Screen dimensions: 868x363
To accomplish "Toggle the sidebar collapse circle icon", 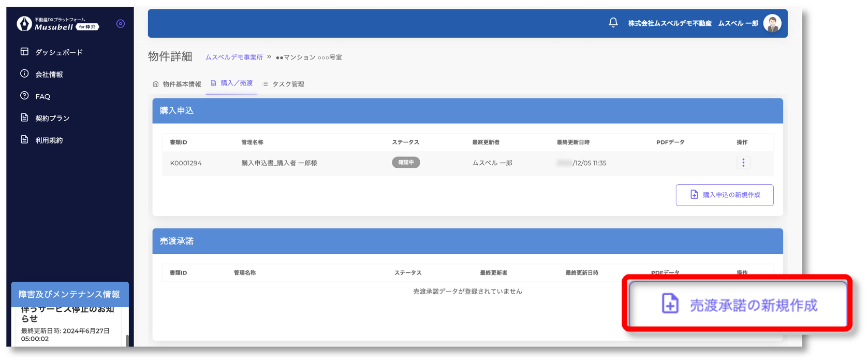I will tap(121, 24).
